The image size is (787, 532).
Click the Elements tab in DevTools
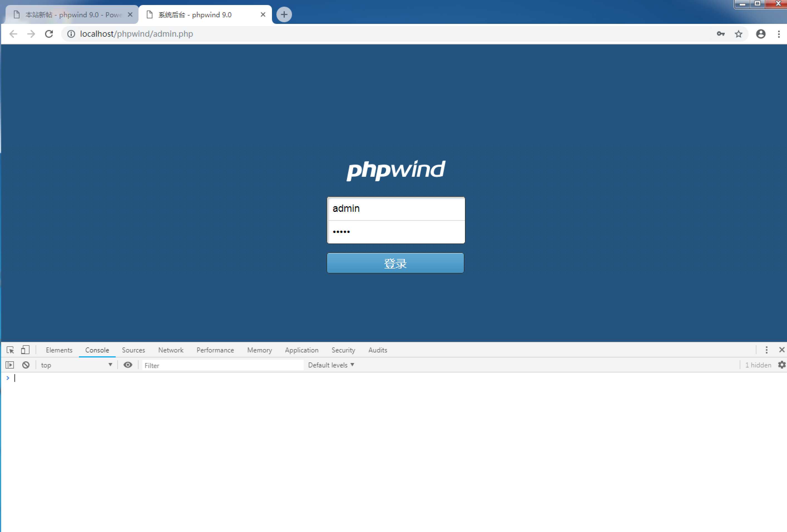coord(59,350)
